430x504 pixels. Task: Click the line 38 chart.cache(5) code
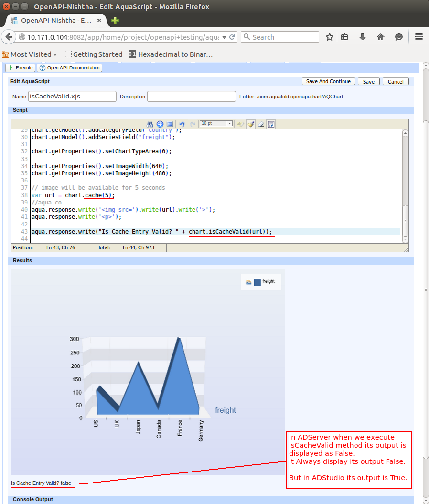[x=73, y=195]
